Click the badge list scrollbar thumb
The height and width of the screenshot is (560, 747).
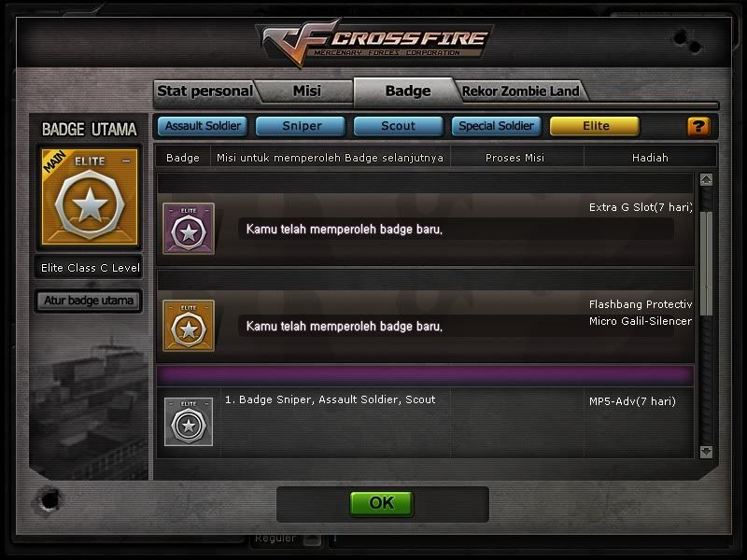[706, 263]
